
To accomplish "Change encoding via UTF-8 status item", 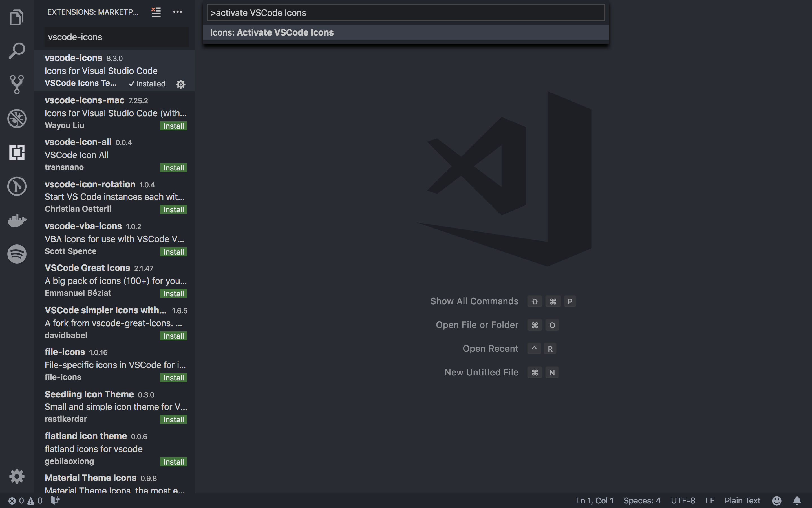I will click(683, 501).
